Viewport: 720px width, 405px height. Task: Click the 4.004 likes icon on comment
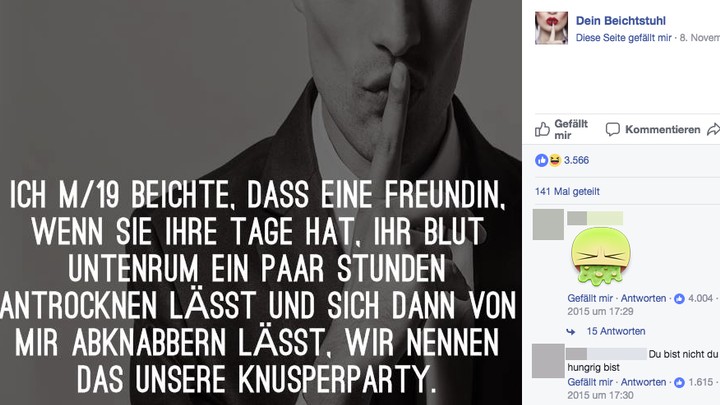(679, 299)
